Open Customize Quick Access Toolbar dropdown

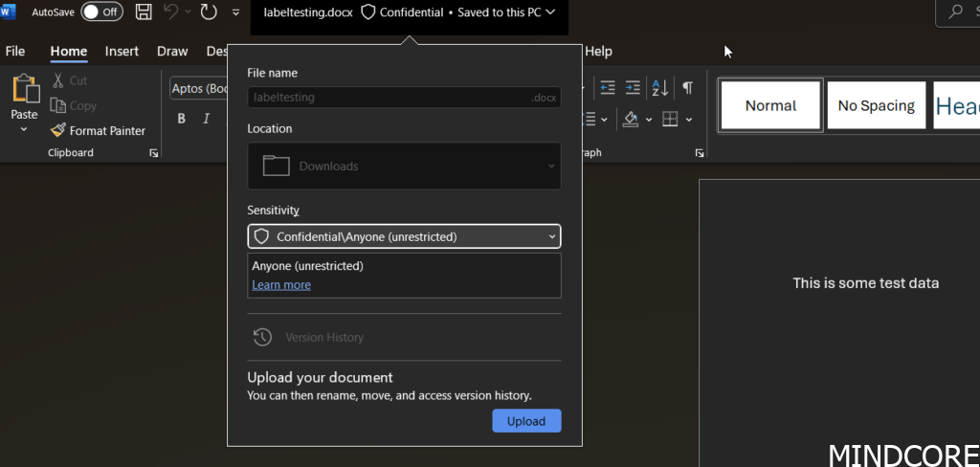tap(236, 12)
